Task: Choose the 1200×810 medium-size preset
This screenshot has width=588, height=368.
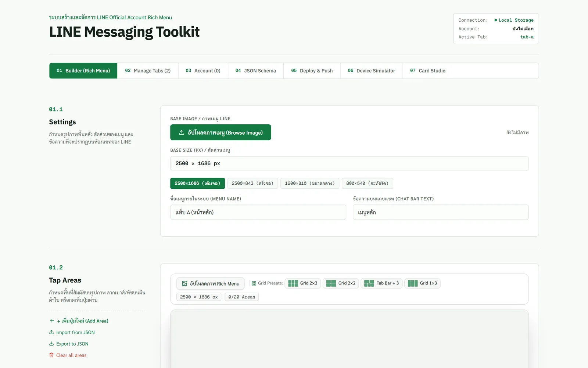Action: 310,183
